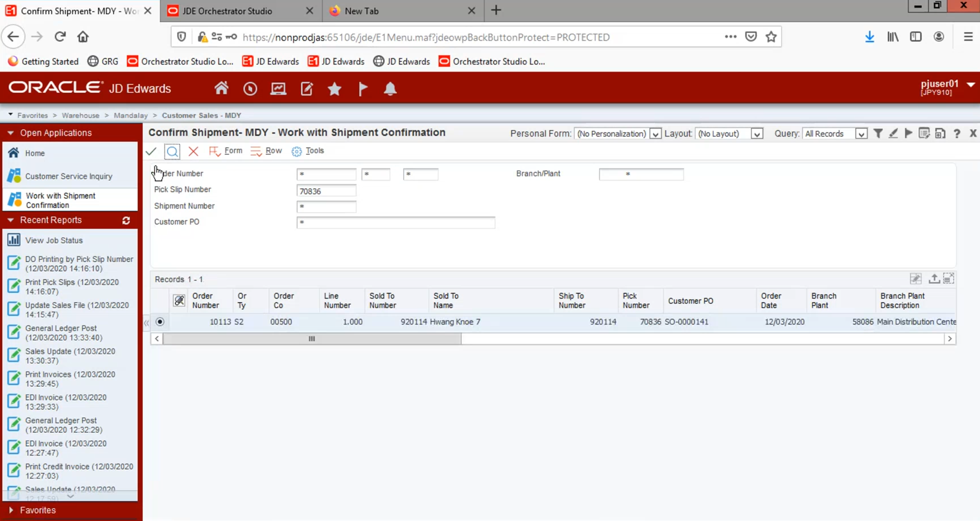This screenshot has width=980, height=521.
Task: Open View Job Status link
Action: point(54,240)
